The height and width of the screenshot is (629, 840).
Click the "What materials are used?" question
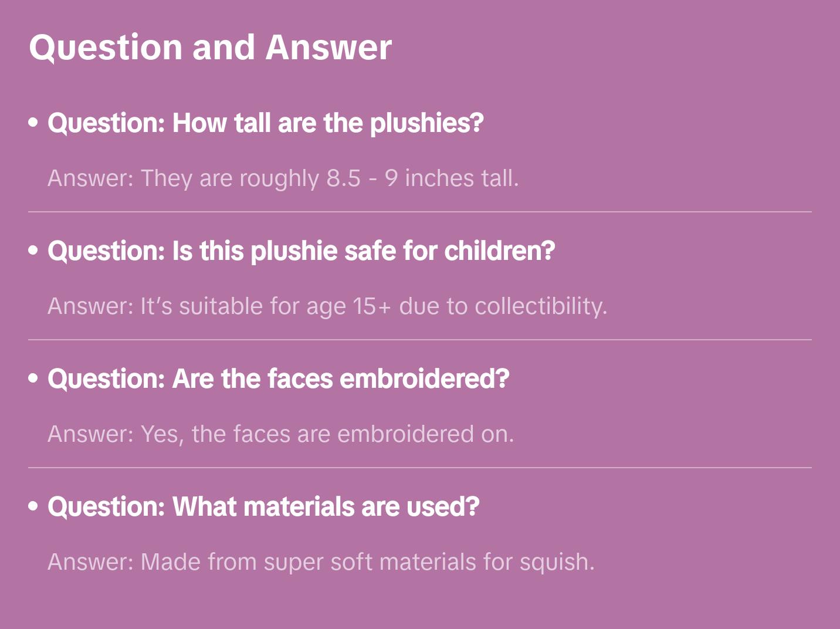coord(263,507)
